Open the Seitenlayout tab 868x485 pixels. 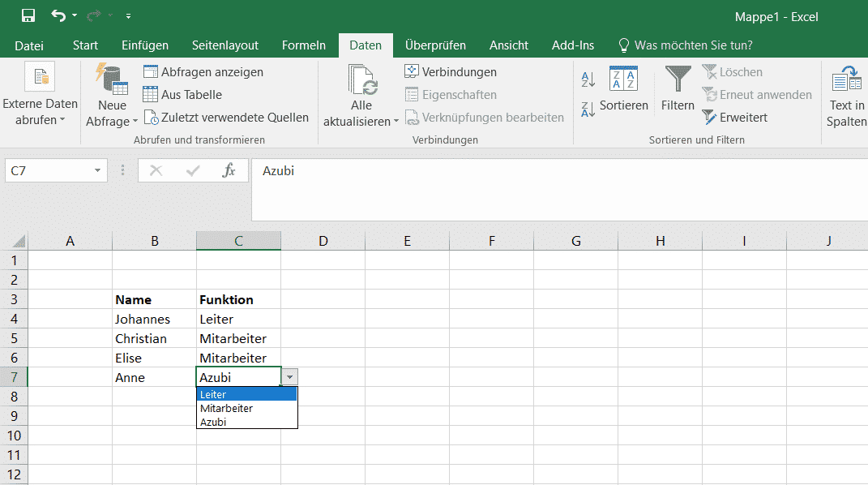pyautogui.click(x=225, y=45)
